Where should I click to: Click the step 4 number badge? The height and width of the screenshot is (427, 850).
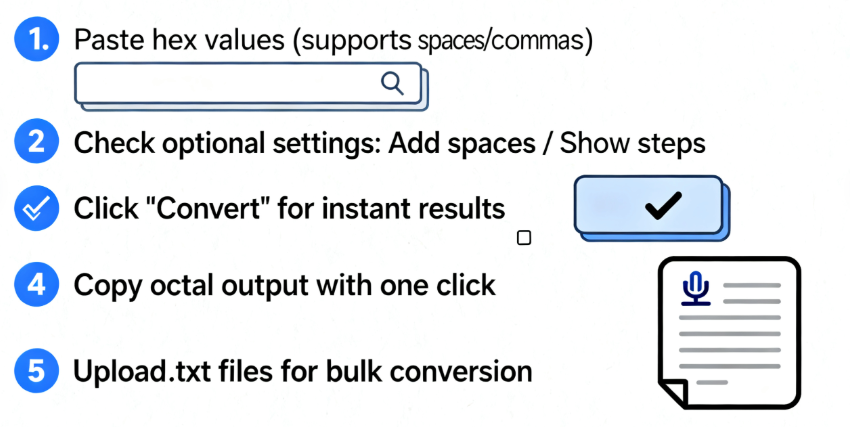pos(35,284)
